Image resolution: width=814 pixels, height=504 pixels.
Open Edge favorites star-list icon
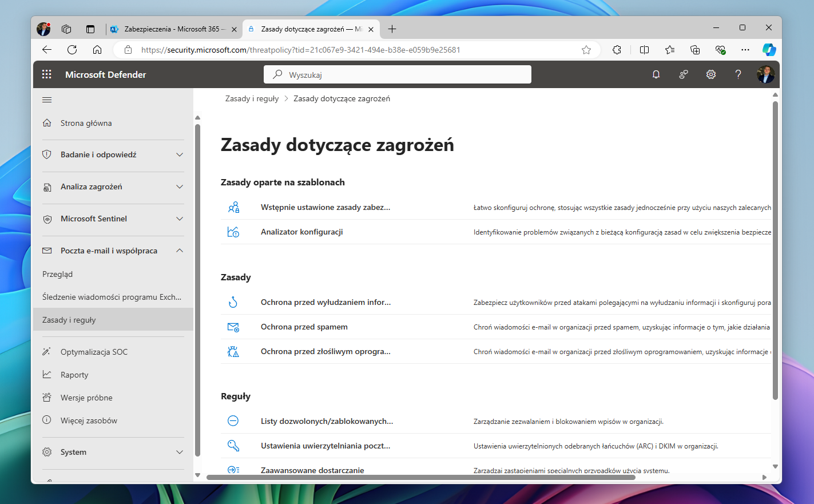pyautogui.click(x=670, y=50)
